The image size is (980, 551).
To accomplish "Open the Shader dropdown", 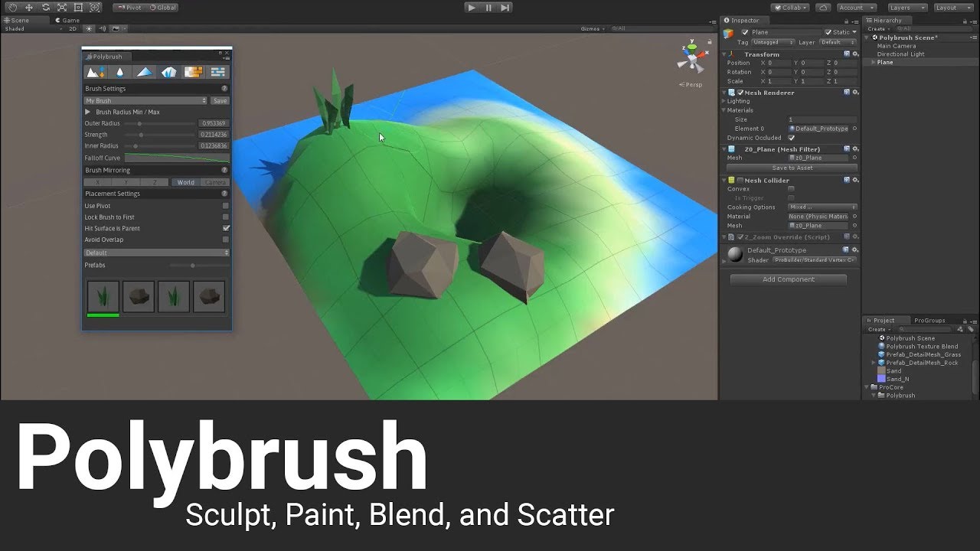I will coord(815,260).
